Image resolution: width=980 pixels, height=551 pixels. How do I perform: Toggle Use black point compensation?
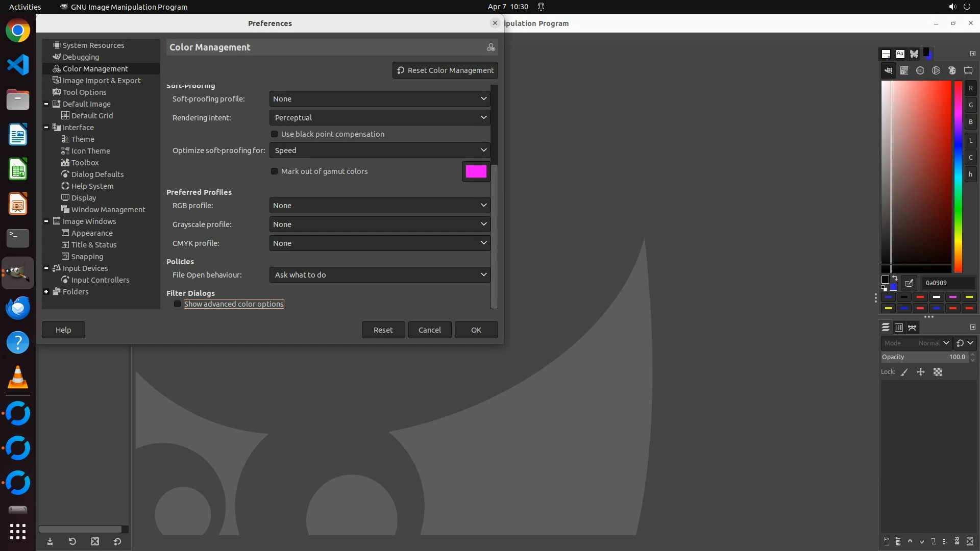[x=275, y=134]
